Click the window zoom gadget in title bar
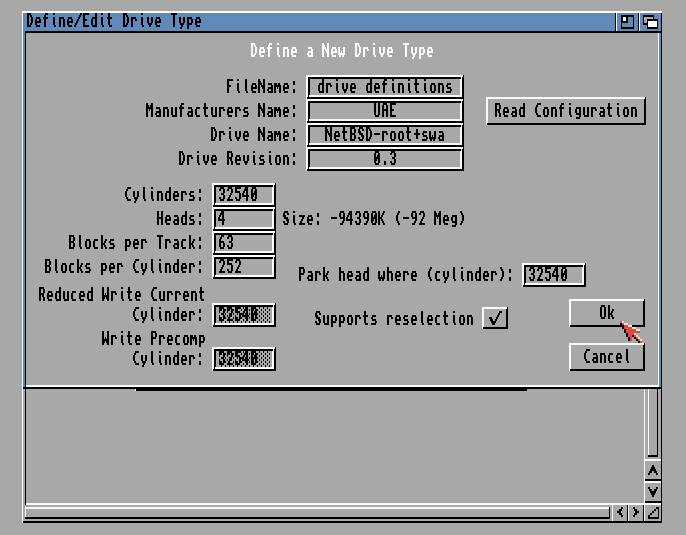The height and width of the screenshot is (535, 686). 628,21
